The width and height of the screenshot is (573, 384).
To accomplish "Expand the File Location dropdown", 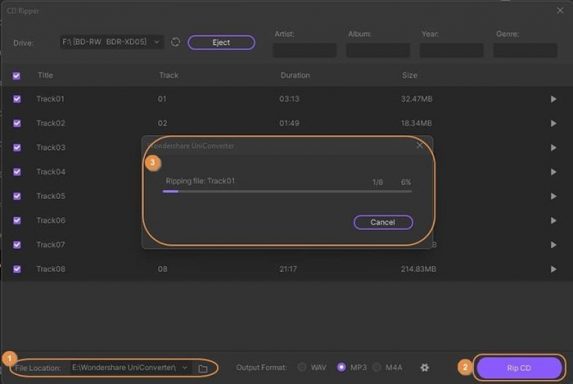I will (x=185, y=368).
